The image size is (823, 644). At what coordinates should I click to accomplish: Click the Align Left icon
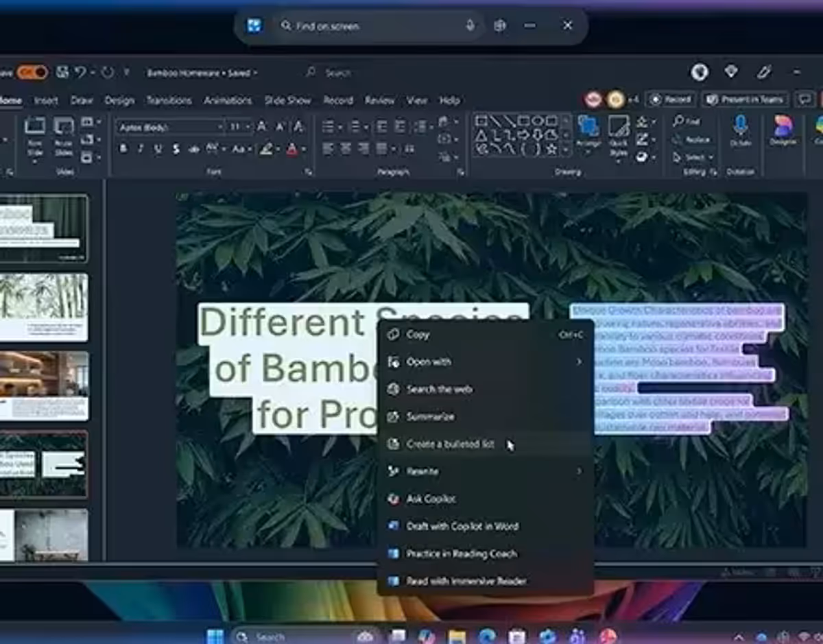pos(329,149)
